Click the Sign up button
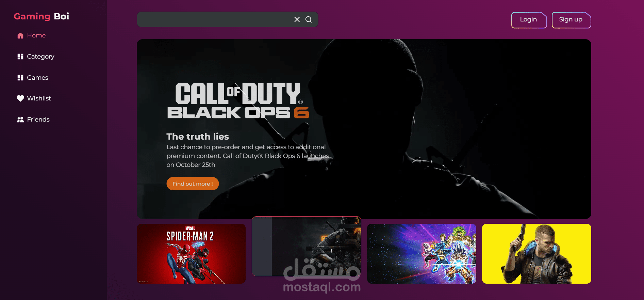The image size is (644, 300). (x=571, y=20)
